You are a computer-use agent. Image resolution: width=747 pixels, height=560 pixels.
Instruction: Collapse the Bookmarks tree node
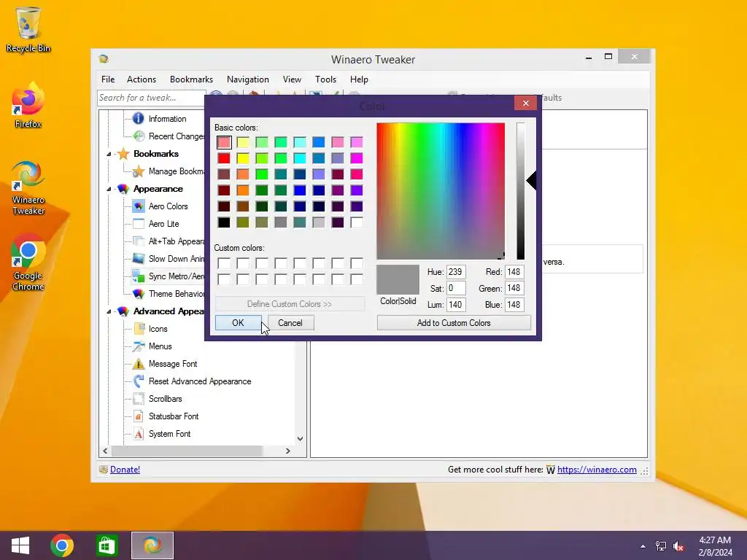pos(109,154)
